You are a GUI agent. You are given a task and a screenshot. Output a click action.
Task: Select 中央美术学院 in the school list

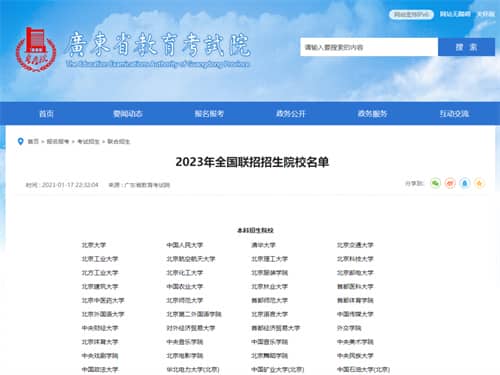coord(355,342)
